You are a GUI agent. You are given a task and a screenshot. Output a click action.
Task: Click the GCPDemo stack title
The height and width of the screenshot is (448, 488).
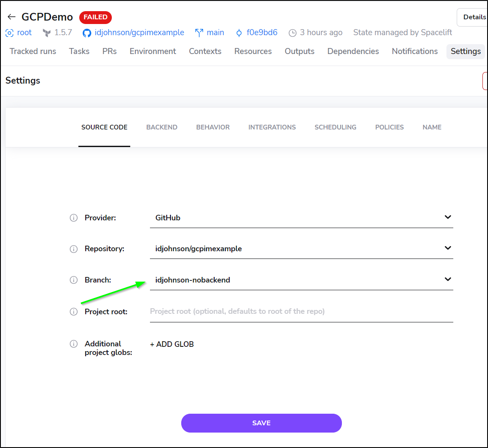pos(47,17)
